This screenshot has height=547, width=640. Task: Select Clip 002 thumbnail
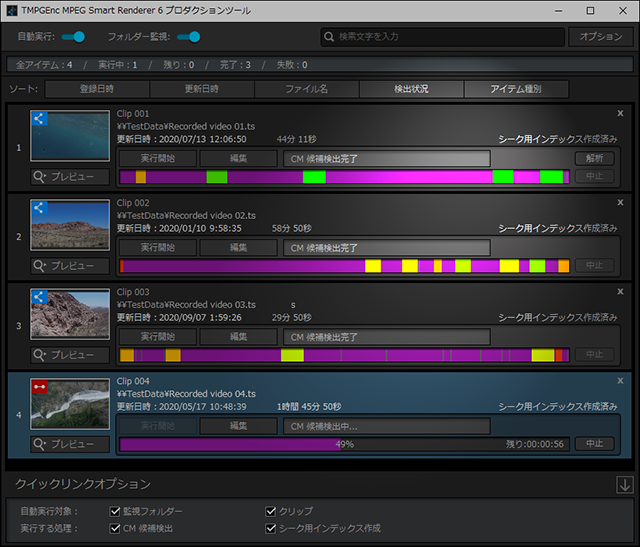coord(70,225)
